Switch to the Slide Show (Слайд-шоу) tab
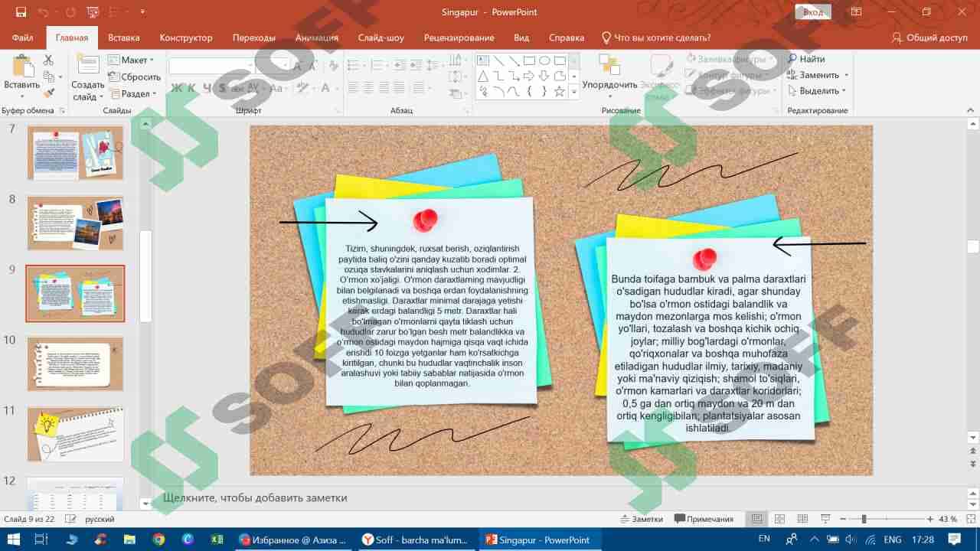 (x=381, y=37)
